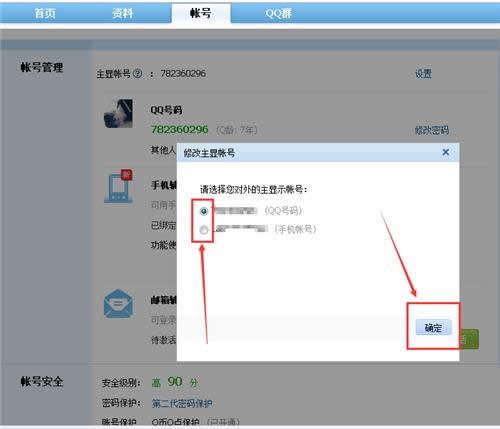Select 帐号管理 in left sidebar

[42, 68]
